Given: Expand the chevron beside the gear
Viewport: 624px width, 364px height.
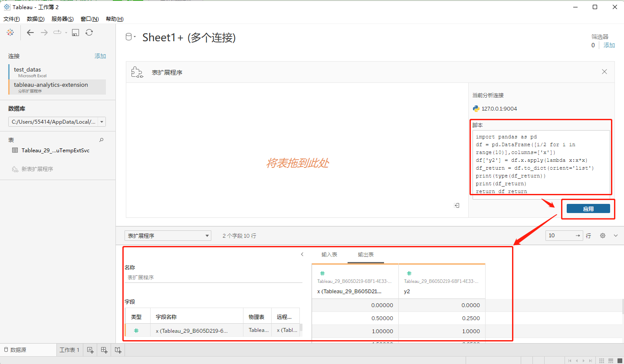Looking at the screenshot, I should point(616,236).
